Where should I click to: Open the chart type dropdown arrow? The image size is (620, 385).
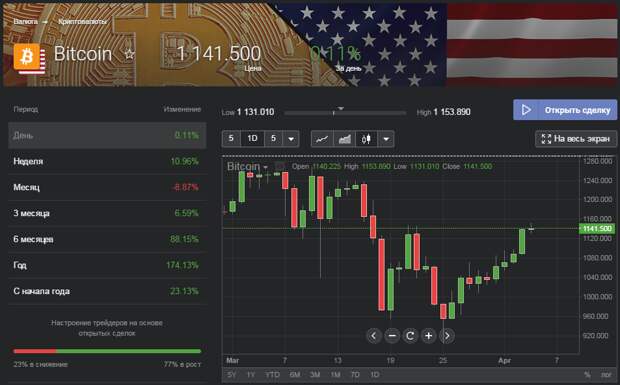(386, 139)
